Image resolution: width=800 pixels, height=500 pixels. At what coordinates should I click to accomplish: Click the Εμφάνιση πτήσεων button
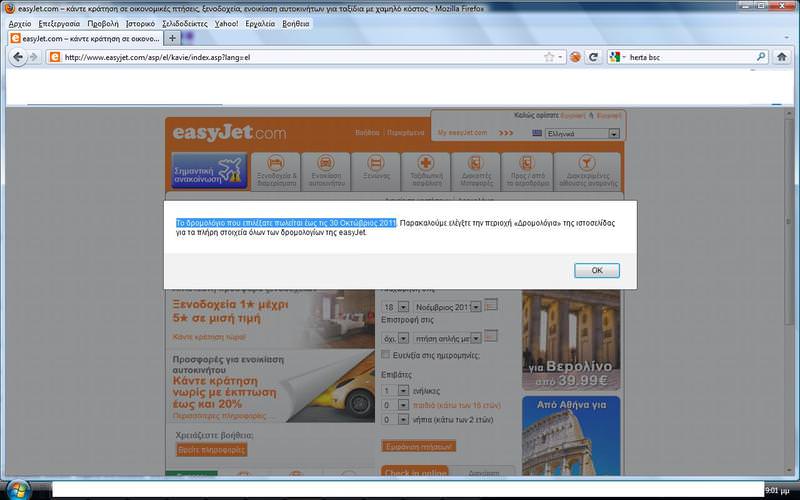pyautogui.click(x=418, y=446)
